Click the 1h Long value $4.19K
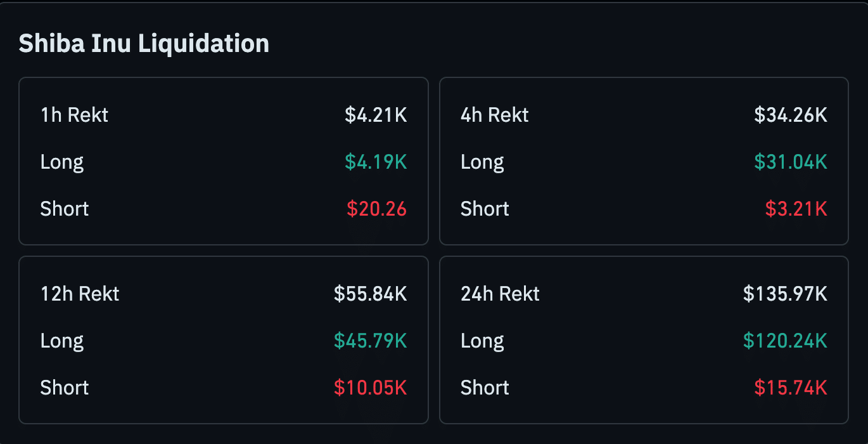Image resolution: width=868 pixels, height=444 pixels. pyautogui.click(x=376, y=162)
